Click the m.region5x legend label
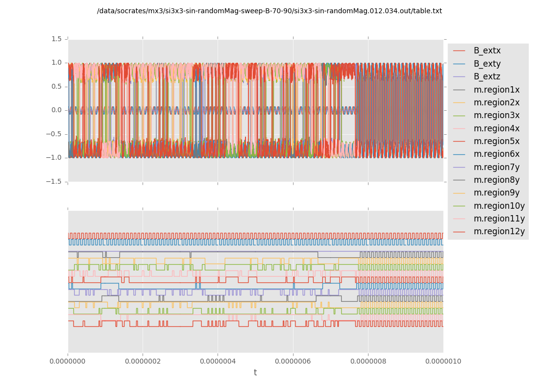Screen dimensions: 539x392 pyautogui.click(x=496, y=141)
